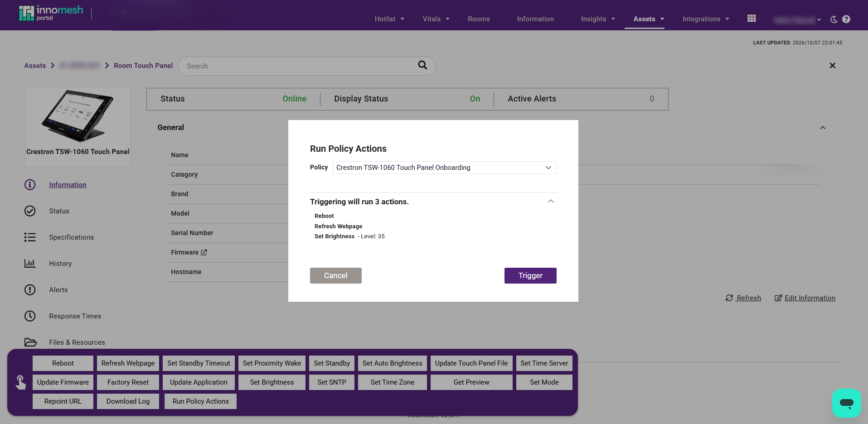Open the Assets menu
This screenshot has width=868, height=424.
tap(649, 19)
